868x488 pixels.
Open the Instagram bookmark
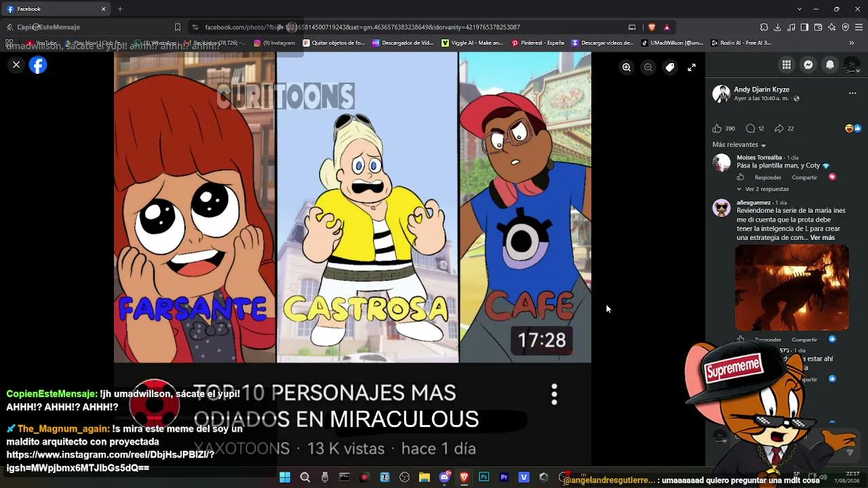(275, 43)
